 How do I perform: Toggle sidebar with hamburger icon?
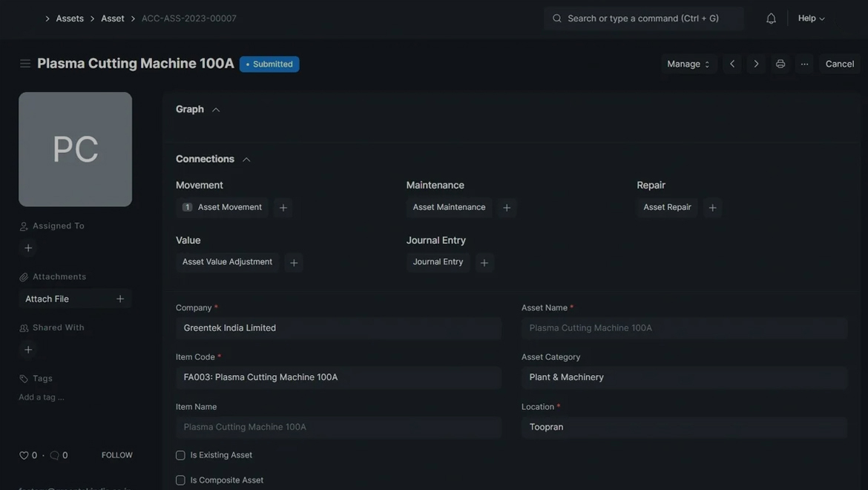pos(25,64)
